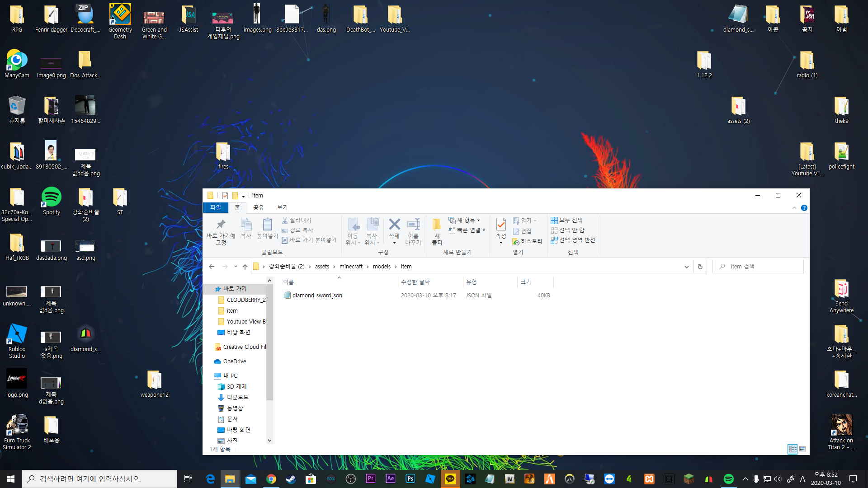Open recent locations dropdown arrow
Viewport: 868px width, 488px height.
point(236,267)
